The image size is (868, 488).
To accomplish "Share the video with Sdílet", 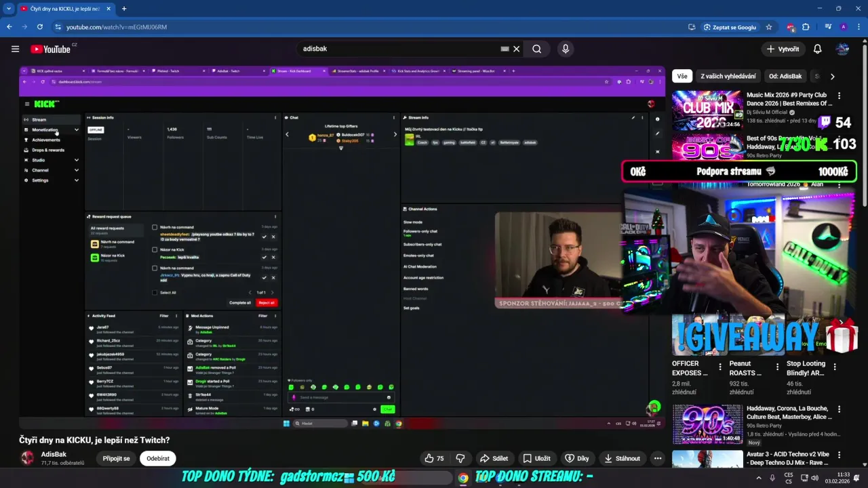I will tap(494, 458).
